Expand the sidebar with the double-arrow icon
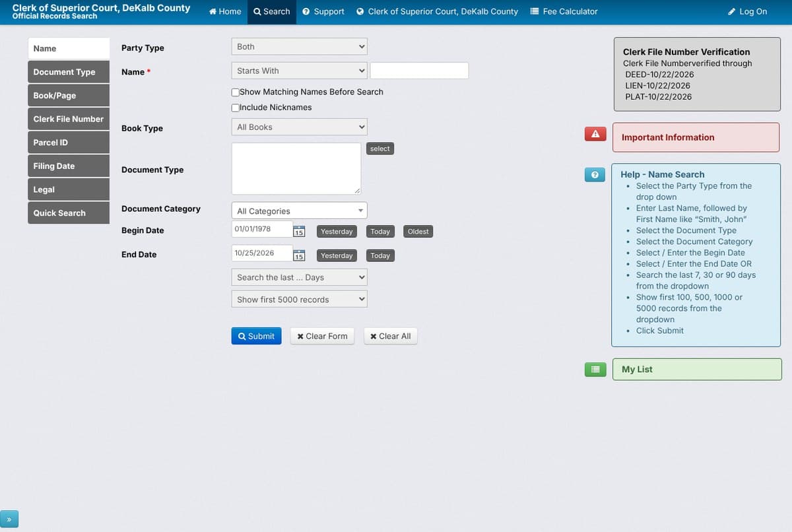This screenshot has height=532, width=792. click(x=9, y=519)
